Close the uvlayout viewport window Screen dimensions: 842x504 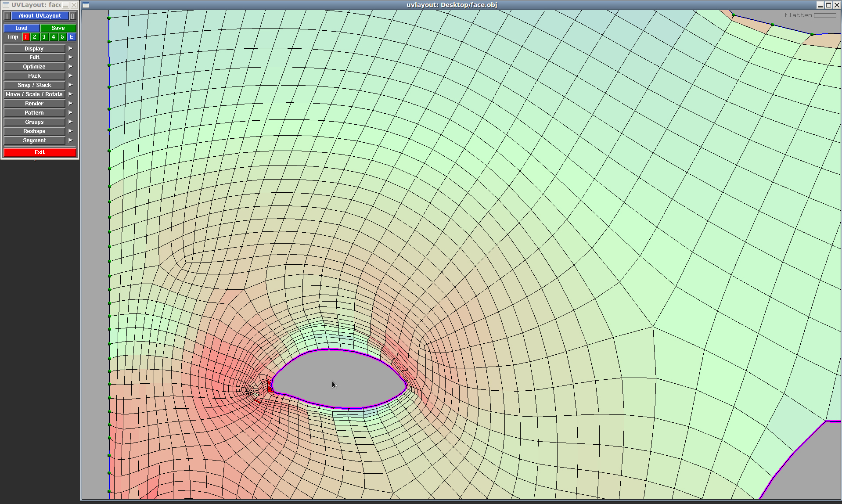point(837,5)
